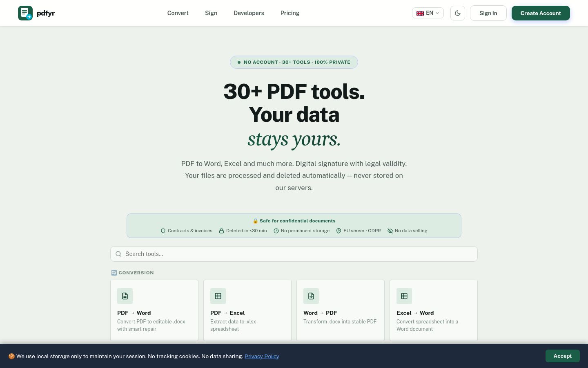Click 'Convert spreadsheet into a Word document' description

(427, 325)
